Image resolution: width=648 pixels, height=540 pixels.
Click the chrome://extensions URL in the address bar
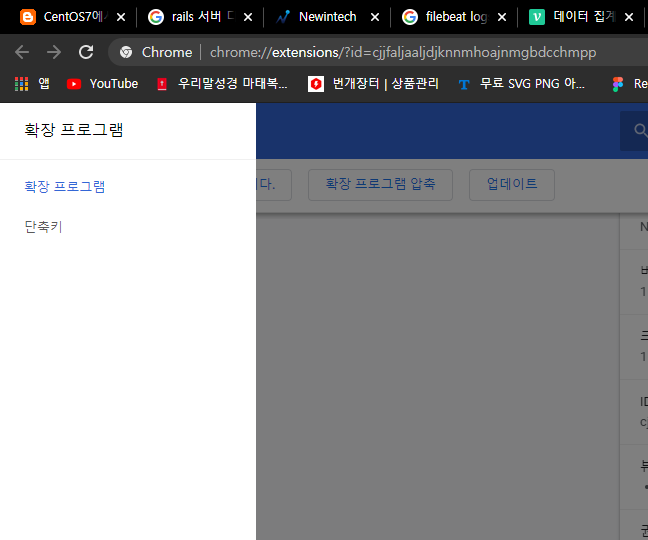point(403,52)
